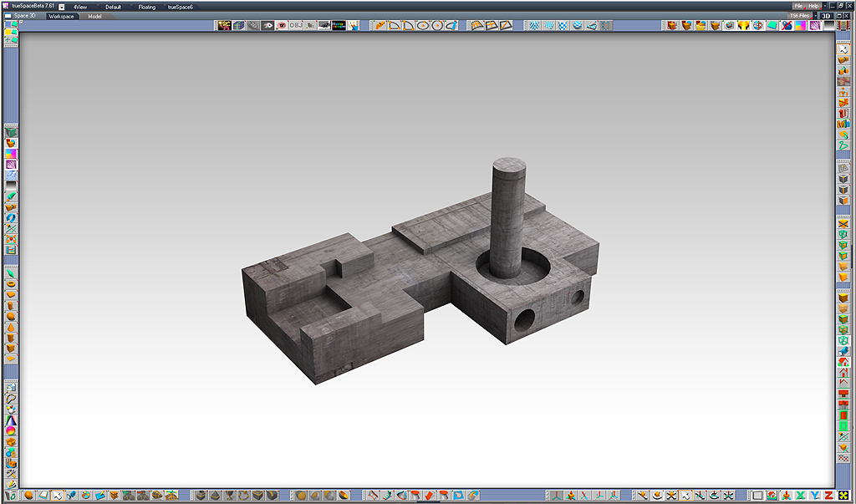Image resolution: width=856 pixels, height=504 pixels.
Task: Click the white page icon in bottom toolbar
Action: click(43, 496)
